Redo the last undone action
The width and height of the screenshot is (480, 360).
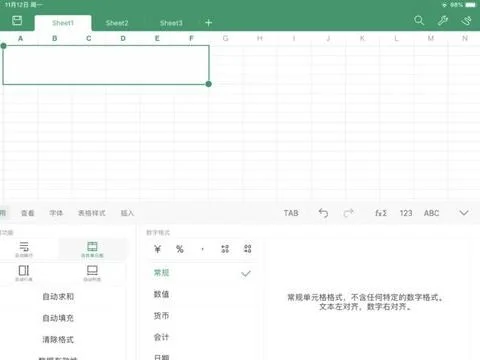pyautogui.click(x=349, y=213)
